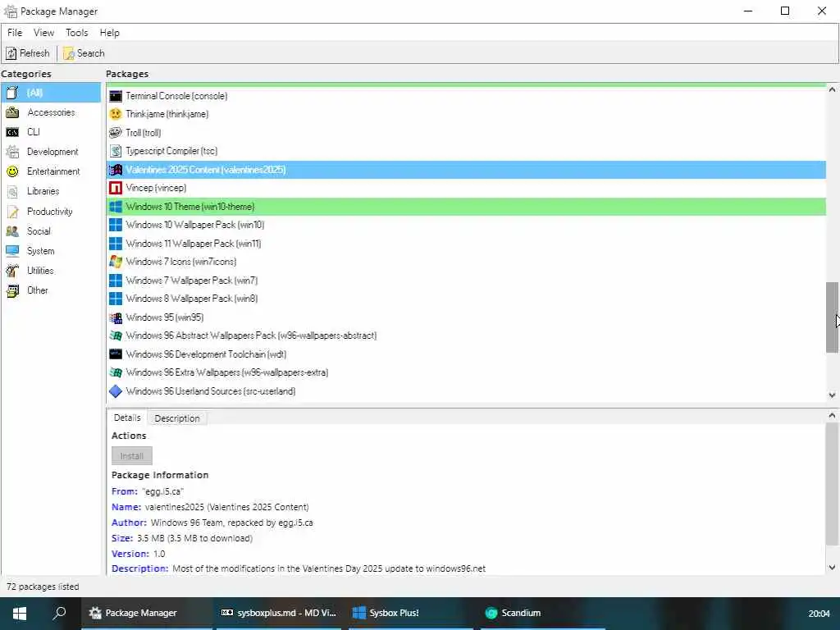
Task: Click the taskbar search magnifier icon
Action: point(59,613)
